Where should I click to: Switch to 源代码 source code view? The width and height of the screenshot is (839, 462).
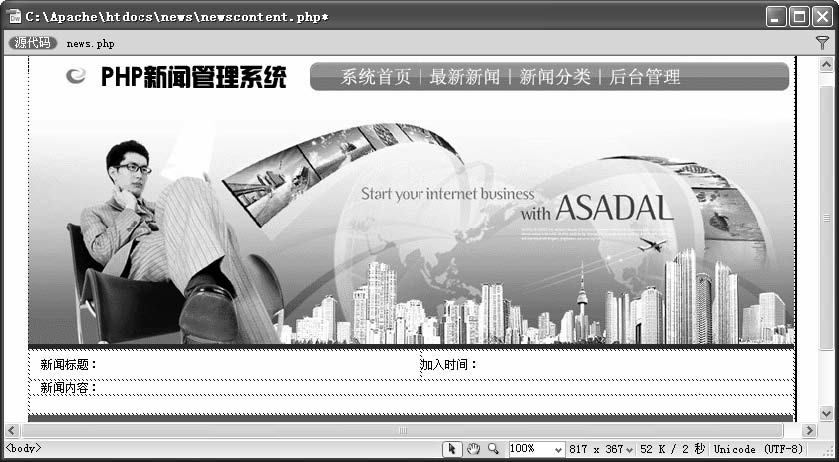33,43
